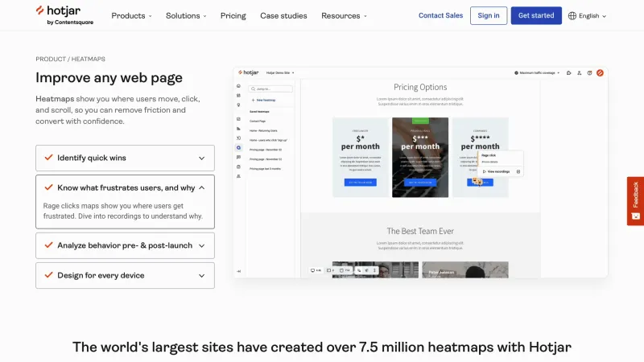
Task: Click the orange round avatar in demo header
Action: (x=600, y=72)
